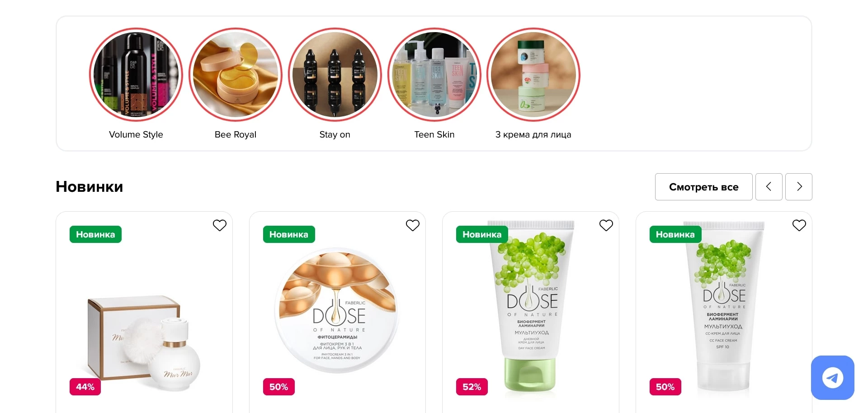868x413 pixels.
Task: Open the Новинки section heading
Action: 90,187
